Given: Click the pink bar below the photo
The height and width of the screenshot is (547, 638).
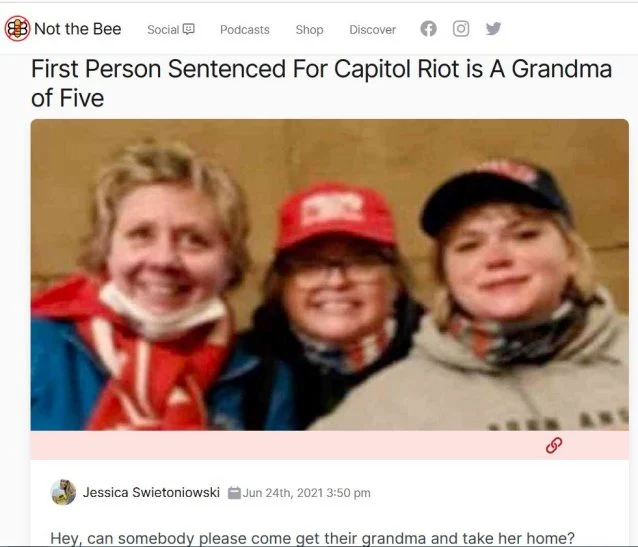Looking at the screenshot, I should [x=330, y=445].
